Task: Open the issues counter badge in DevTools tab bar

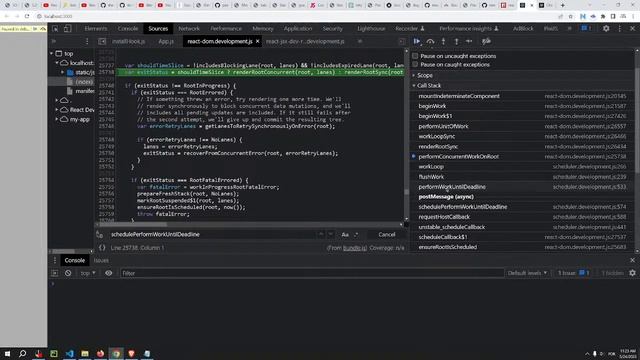Action: [x=586, y=29]
